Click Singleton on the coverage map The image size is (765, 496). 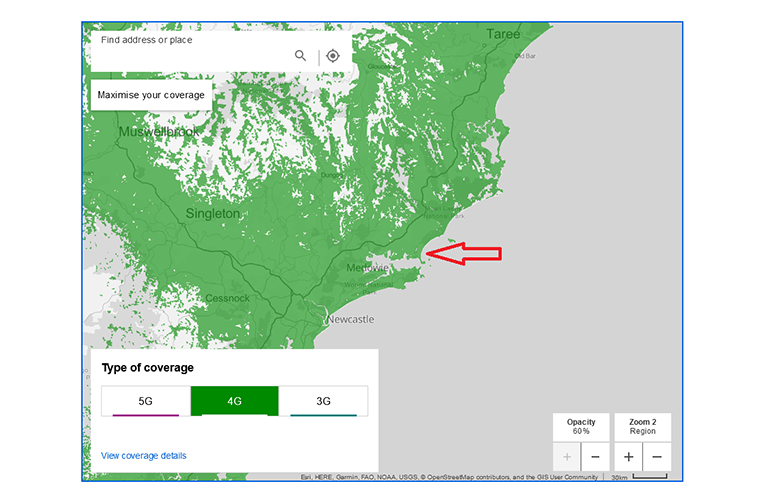point(212,213)
